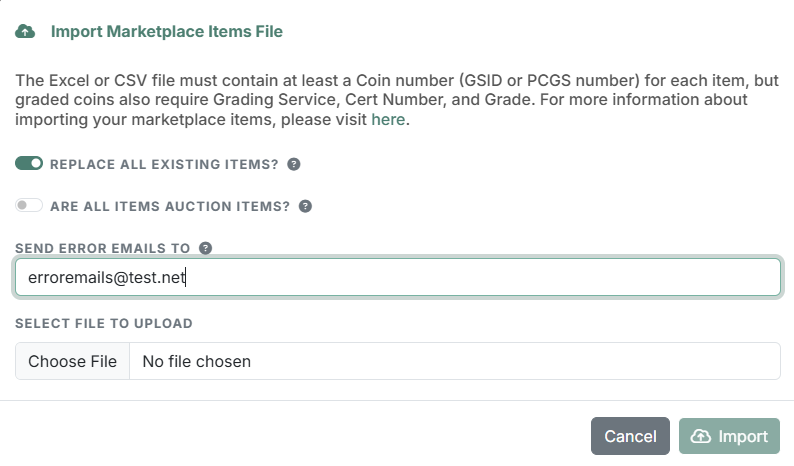Open the "here" import information link

click(388, 120)
